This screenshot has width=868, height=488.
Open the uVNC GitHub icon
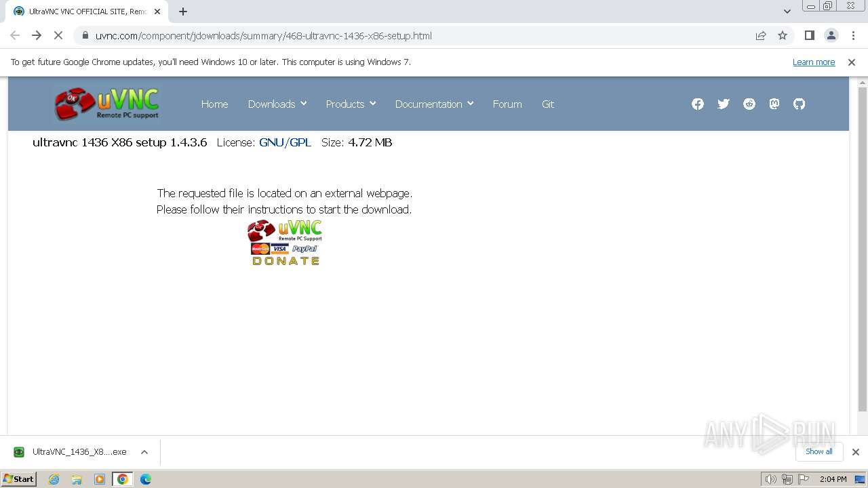pos(800,104)
